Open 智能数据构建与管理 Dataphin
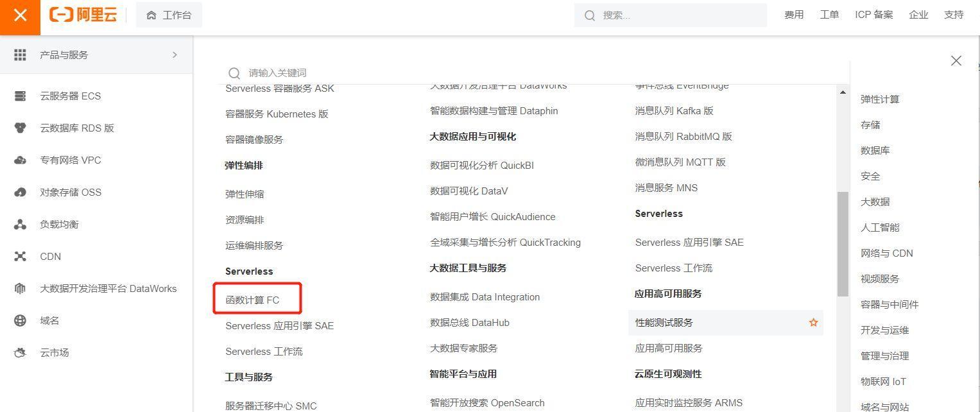The image size is (980, 412). click(x=494, y=111)
